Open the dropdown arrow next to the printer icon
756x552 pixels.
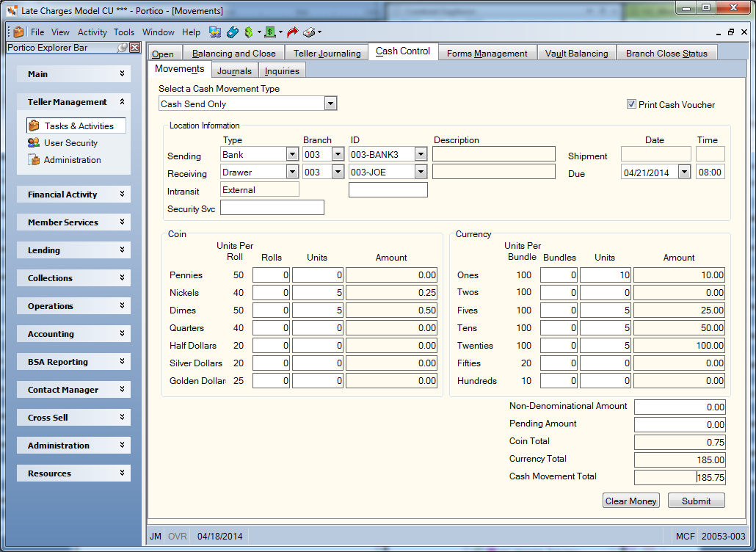[319, 32]
